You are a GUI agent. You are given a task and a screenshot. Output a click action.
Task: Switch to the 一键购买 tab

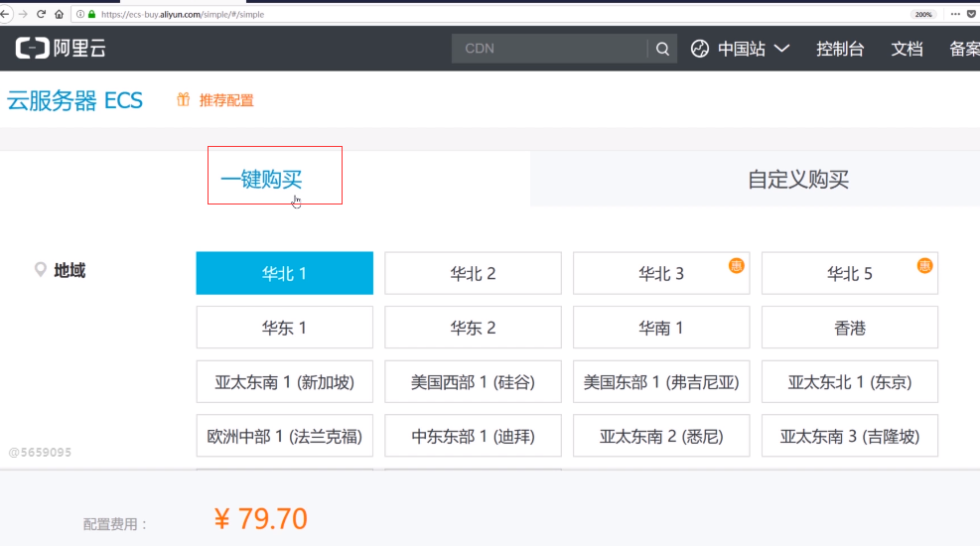coord(261,180)
